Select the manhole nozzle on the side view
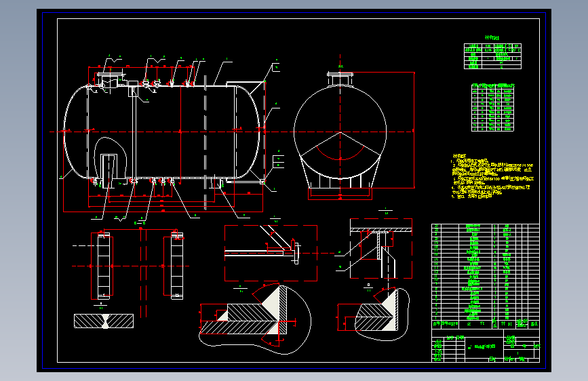This screenshot has height=381, width=588. pyautogui.click(x=111, y=81)
